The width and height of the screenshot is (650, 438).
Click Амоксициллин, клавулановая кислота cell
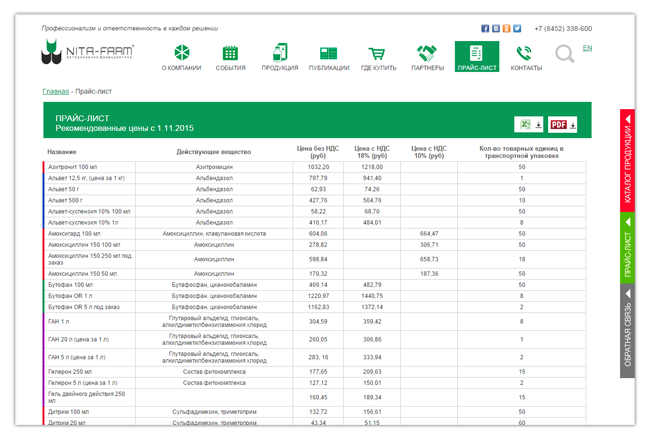click(214, 234)
